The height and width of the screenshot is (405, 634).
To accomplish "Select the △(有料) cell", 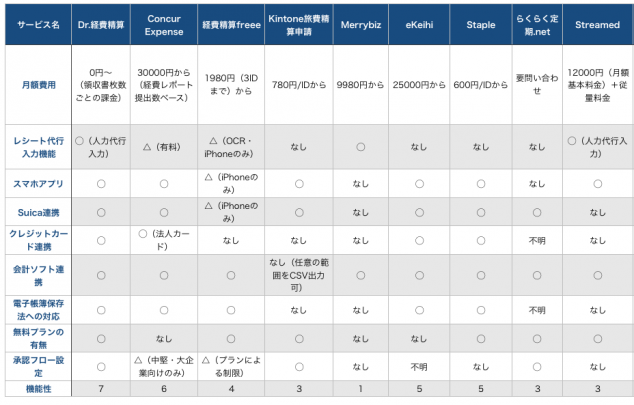I will click(164, 147).
